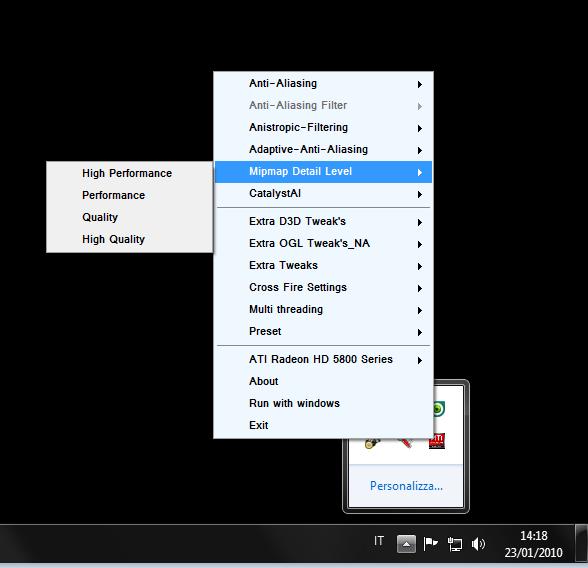Expand the CatalystAI submenu
This screenshot has width=588, height=568.
click(x=323, y=193)
